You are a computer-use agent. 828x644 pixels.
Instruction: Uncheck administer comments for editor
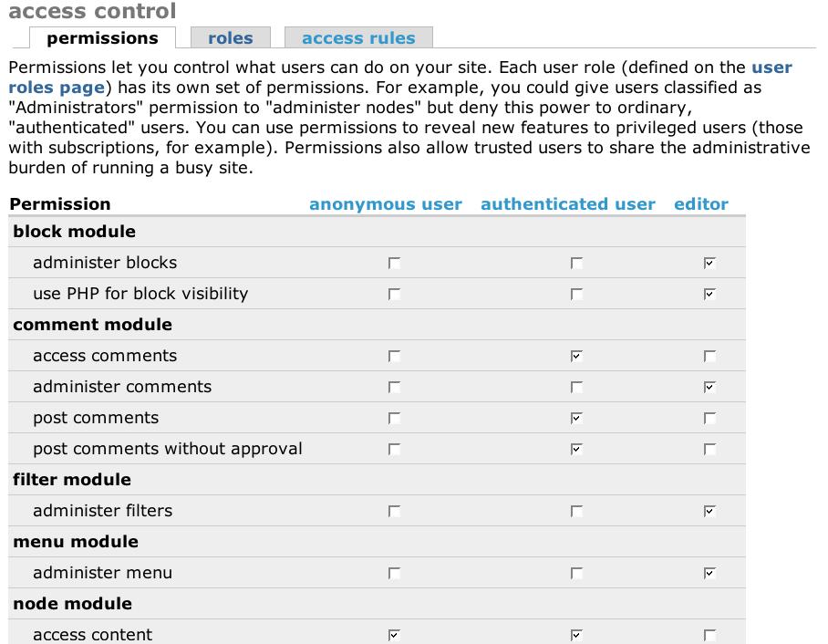[x=709, y=388]
